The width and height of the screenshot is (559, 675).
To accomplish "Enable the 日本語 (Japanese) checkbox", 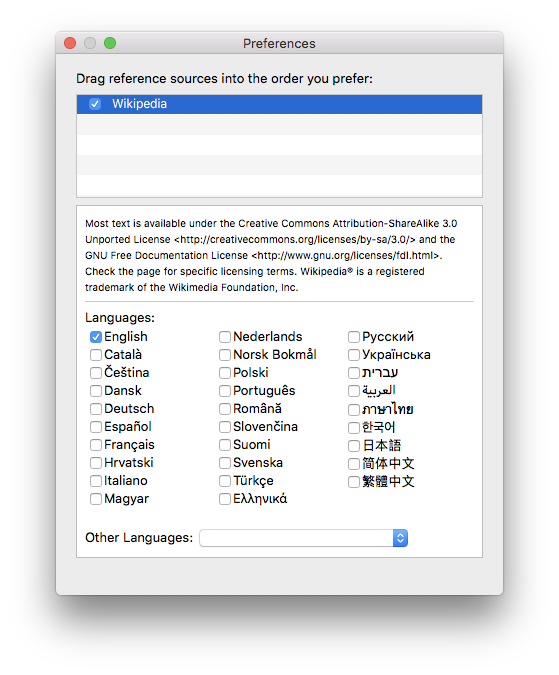I will [354, 446].
